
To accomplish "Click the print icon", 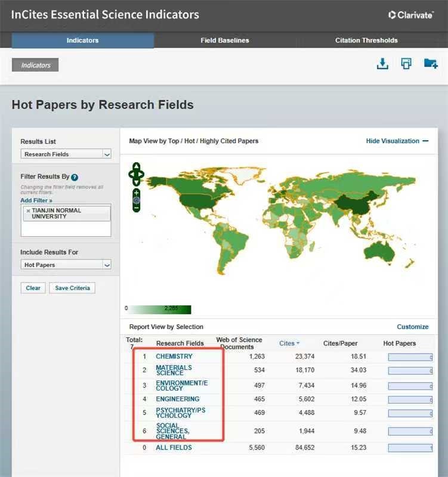I will tap(406, 64).
